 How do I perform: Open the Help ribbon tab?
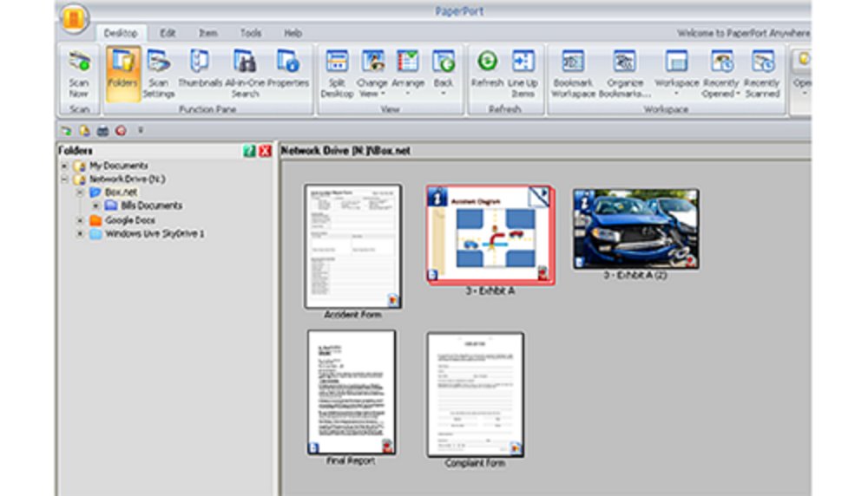point(293,33)
